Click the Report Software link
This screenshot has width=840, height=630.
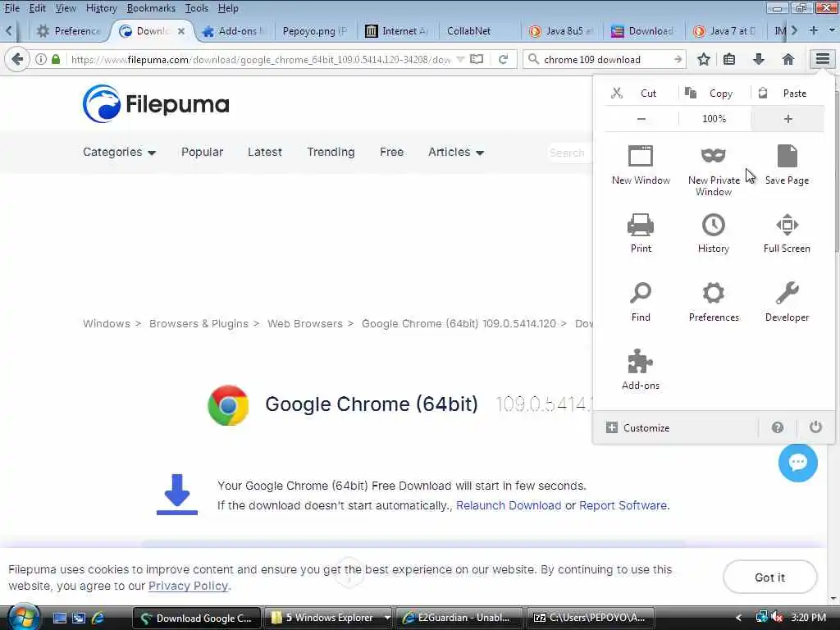pos(623,505)
